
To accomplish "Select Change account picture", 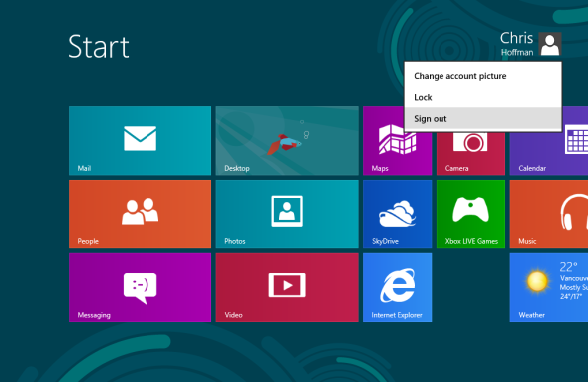I will 482,76.
